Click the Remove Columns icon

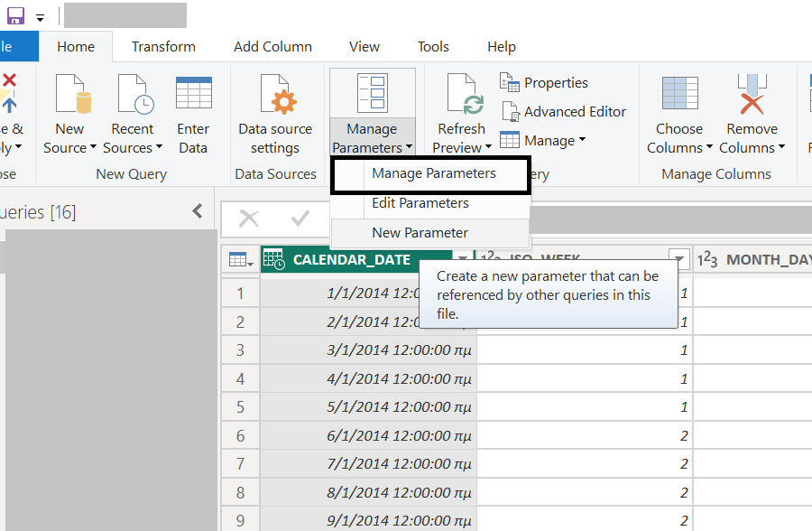click(752, 94)
